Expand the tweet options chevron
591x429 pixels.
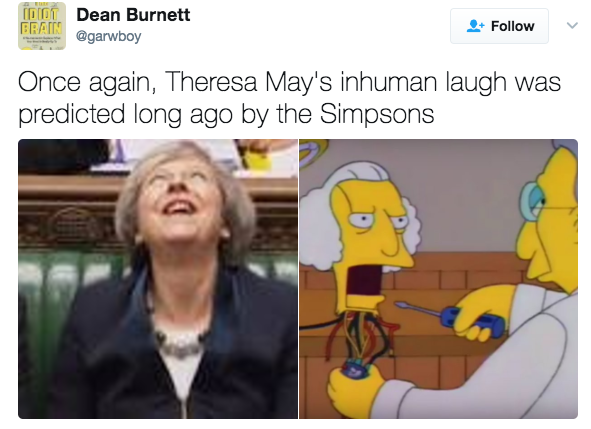coord(572,26)
